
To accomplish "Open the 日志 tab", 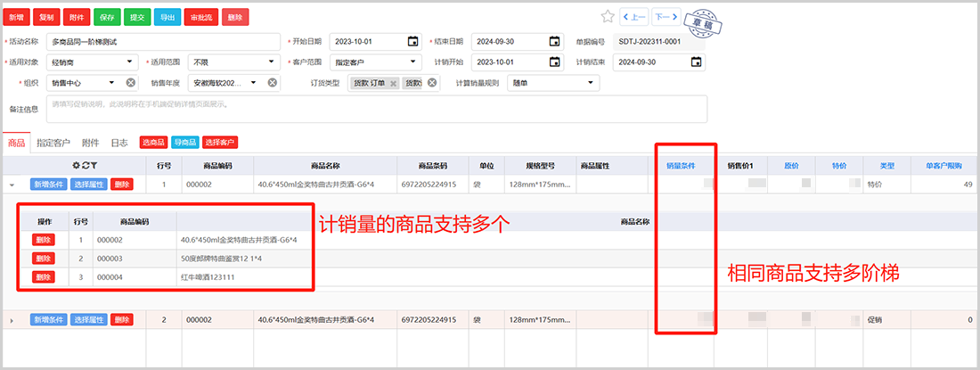I will 119,143.
